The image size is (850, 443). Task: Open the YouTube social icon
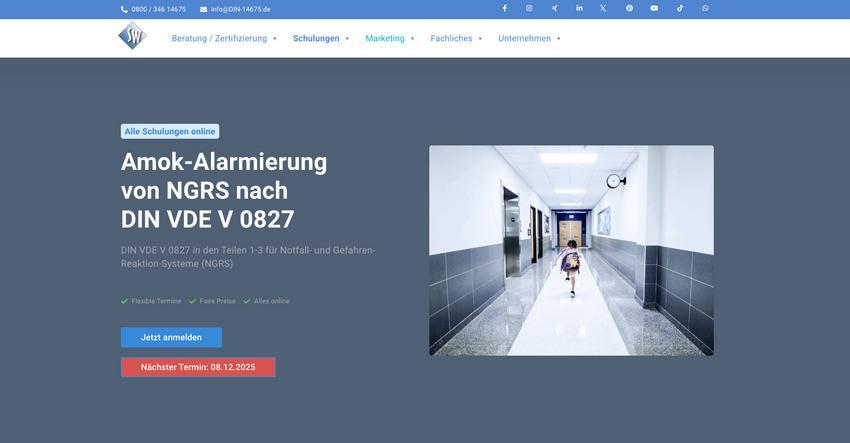coord(654,8)
